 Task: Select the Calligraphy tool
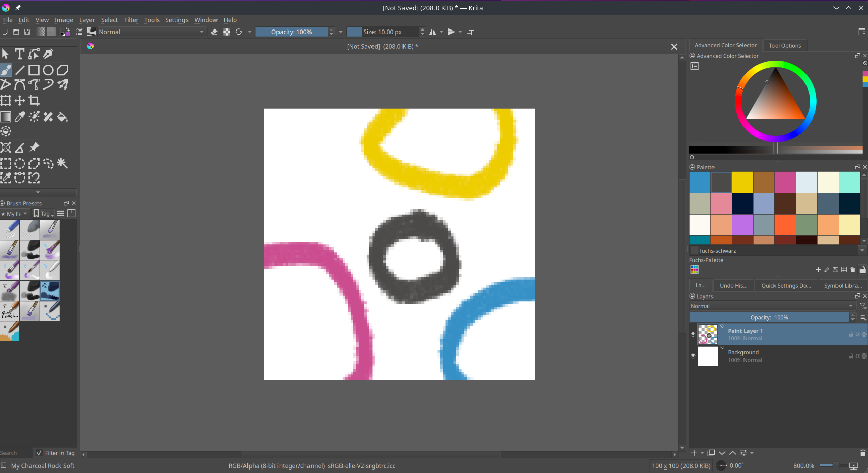48,54
